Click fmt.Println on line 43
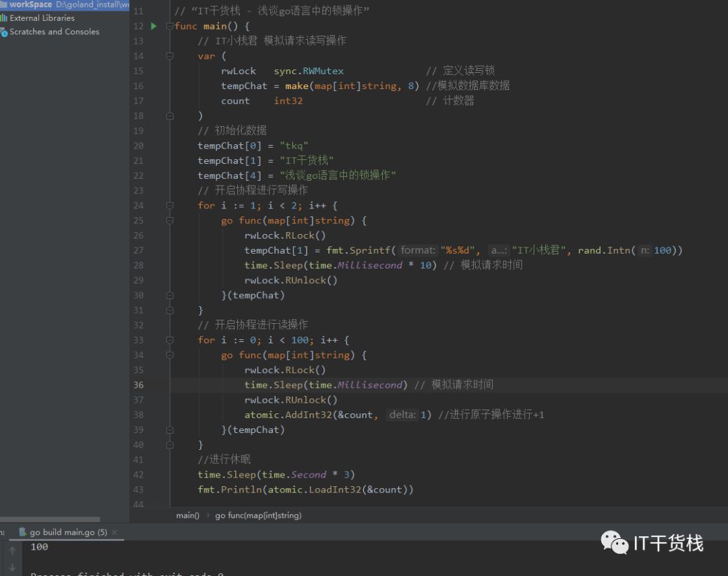The width and height of the screenshot is (728, 576). (x=230, y=490)
